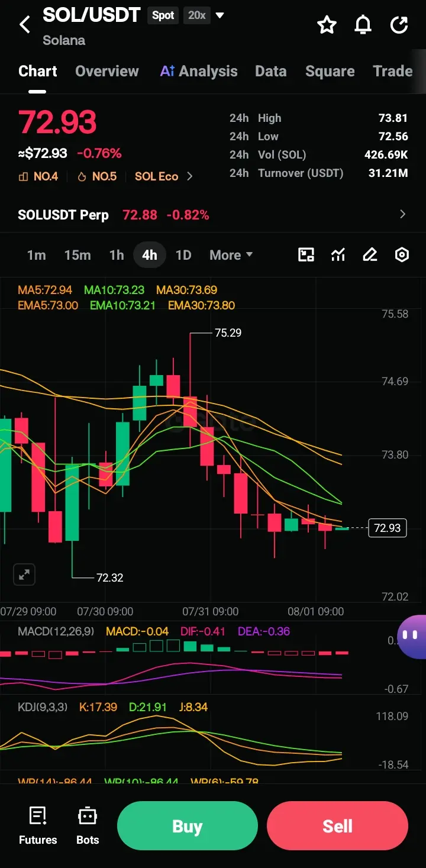
Task: Switch to the Overview tab
Action: (107, 71)
